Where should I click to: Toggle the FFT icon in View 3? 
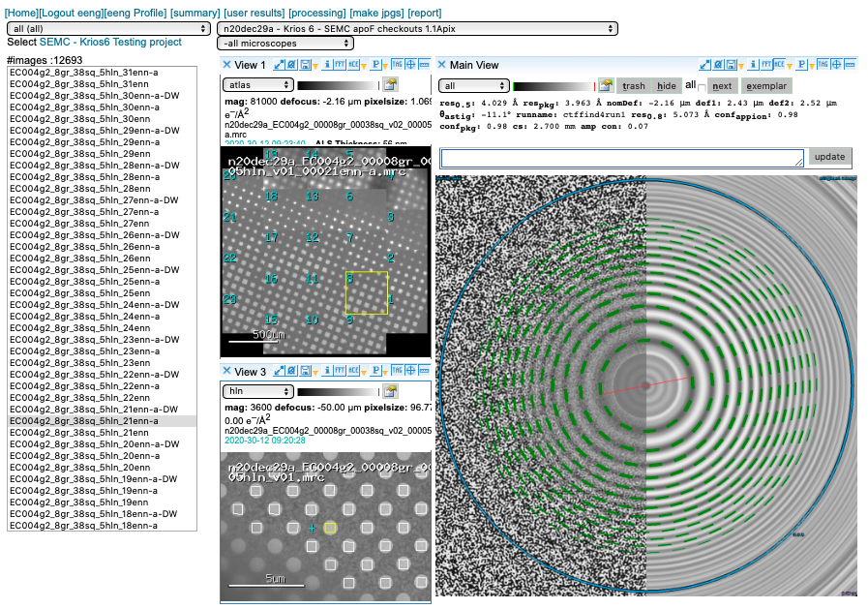340,371
